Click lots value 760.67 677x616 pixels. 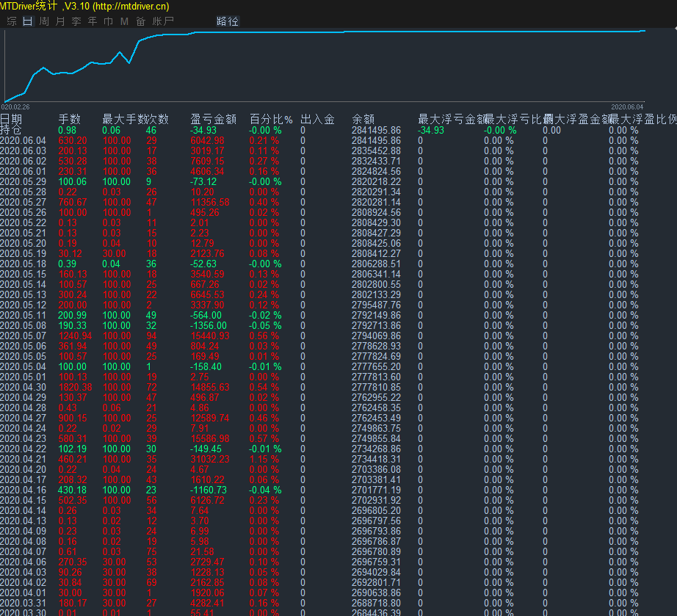pyautogui.click(x=73, y=203)
